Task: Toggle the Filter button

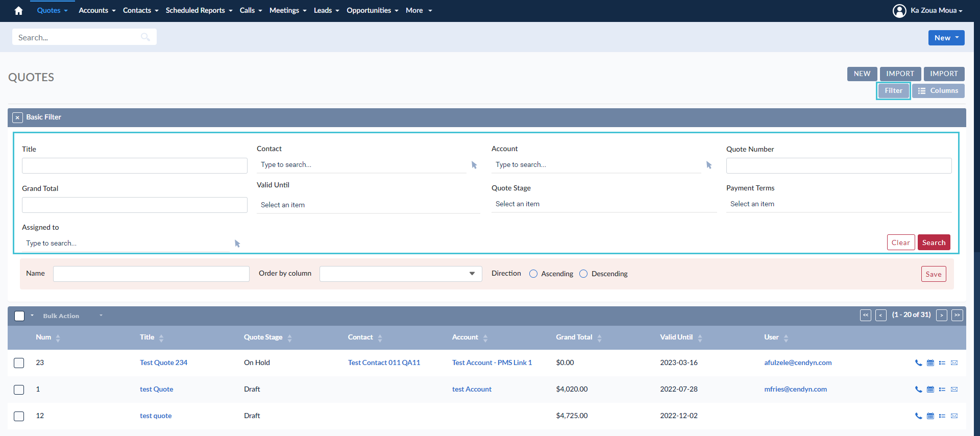Action: pyautogui.click(x=893, y=91)
